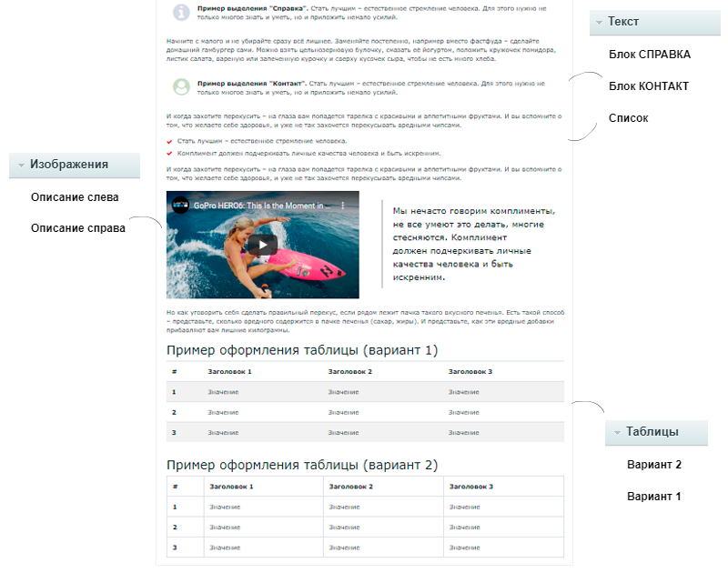The image size is (728, 573).
Task: Open the video's three-dot options menu
Action: pos(343,205)
